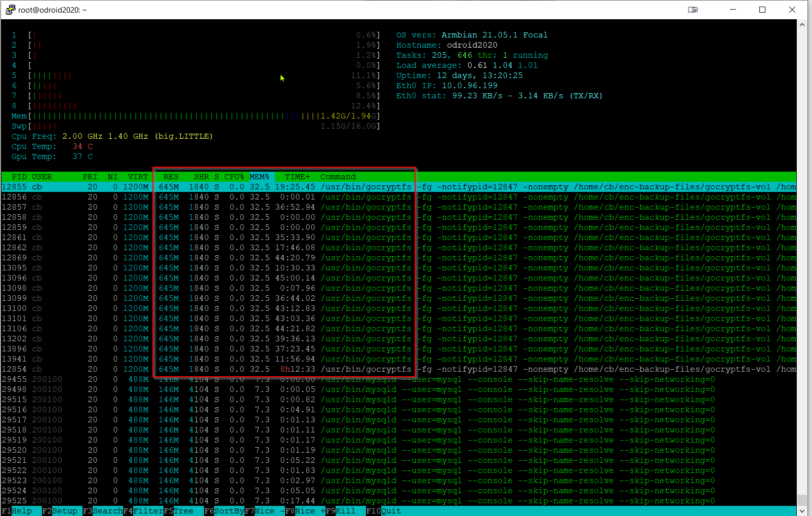Image resolution: width=812 pixels, height=516 pixels.
Task: Click the Tasks count line
Action: click(x=472, y=55)
